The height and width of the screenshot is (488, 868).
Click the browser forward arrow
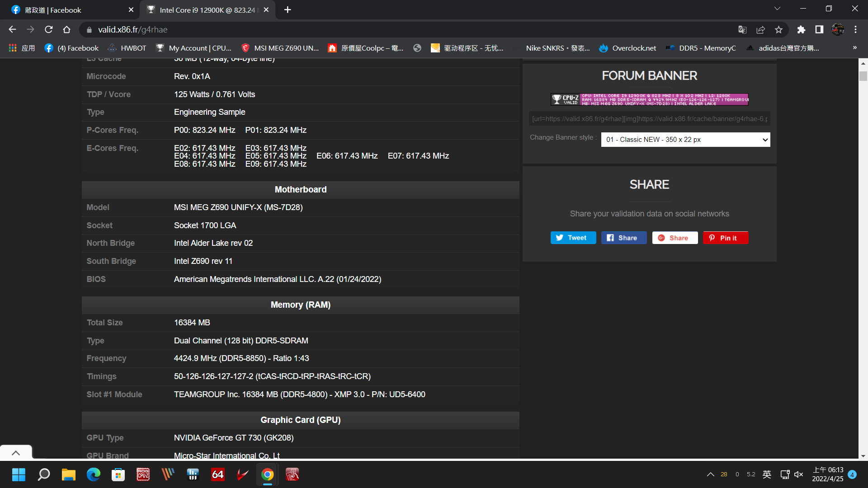(x=30, y=29)
